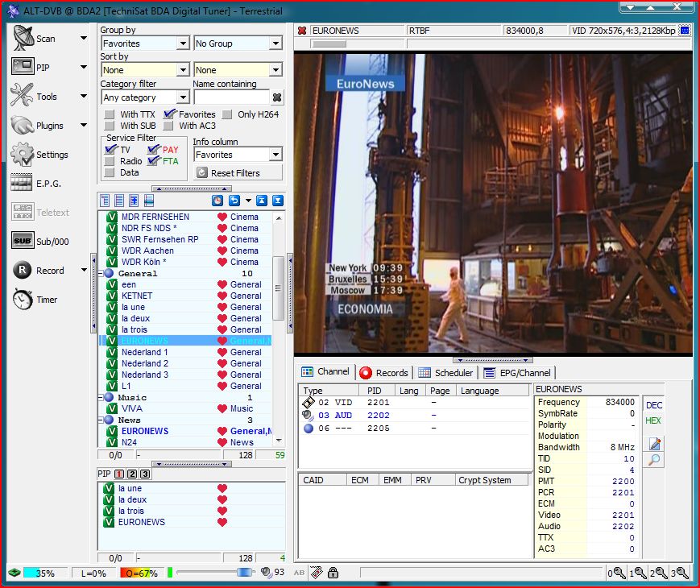Enable the Only H264 checkbox
The width and height of the screenshot is (700, 588).
tap(227, 114)
